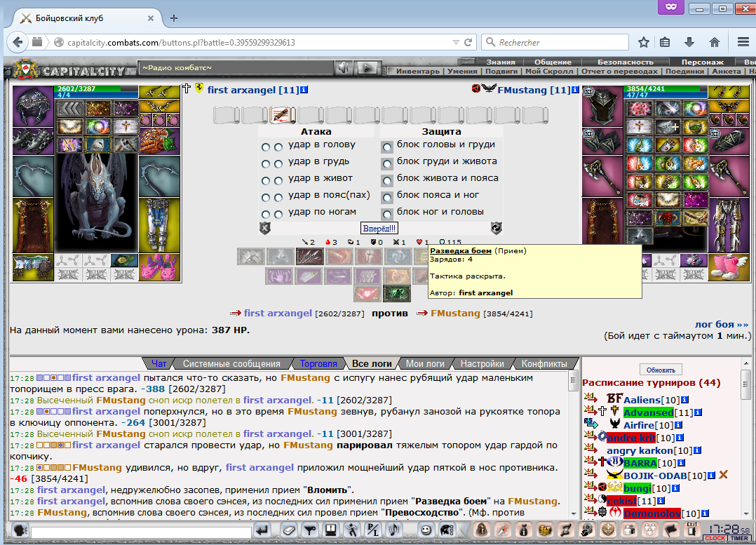Open the Умения menu item

(462, 72)
